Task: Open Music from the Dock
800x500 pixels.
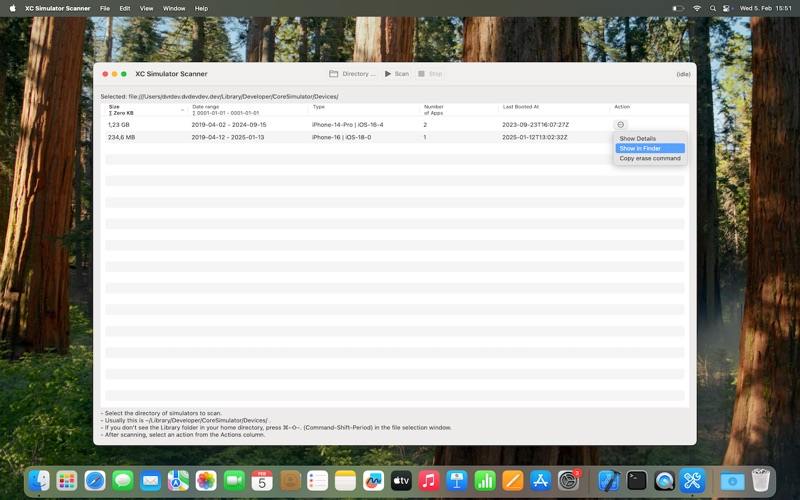Action: (x=429, y=481)
